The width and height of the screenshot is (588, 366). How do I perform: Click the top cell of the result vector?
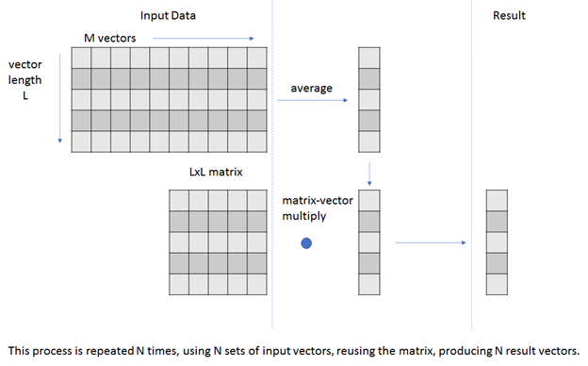point(497,201)
